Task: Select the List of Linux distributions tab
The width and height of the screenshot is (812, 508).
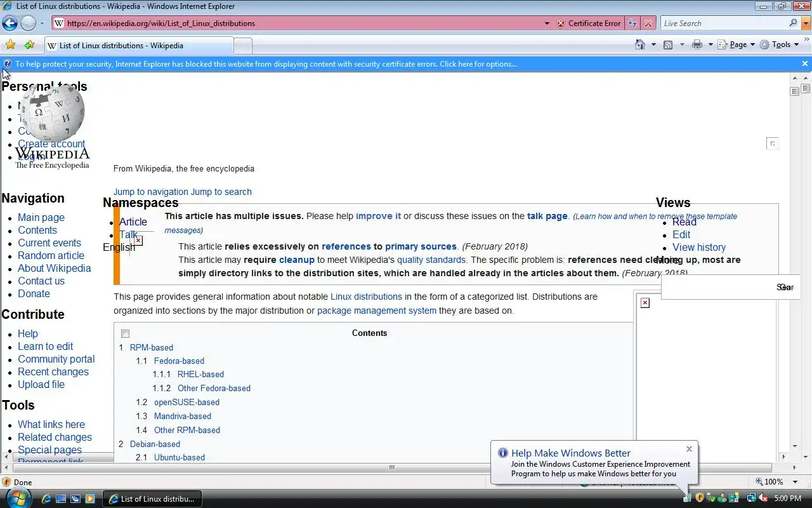Action: tap(138, 46)
